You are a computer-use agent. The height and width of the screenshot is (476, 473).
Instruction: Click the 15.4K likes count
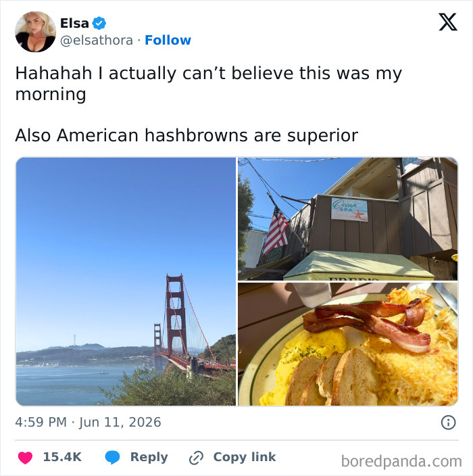(62, 457)
